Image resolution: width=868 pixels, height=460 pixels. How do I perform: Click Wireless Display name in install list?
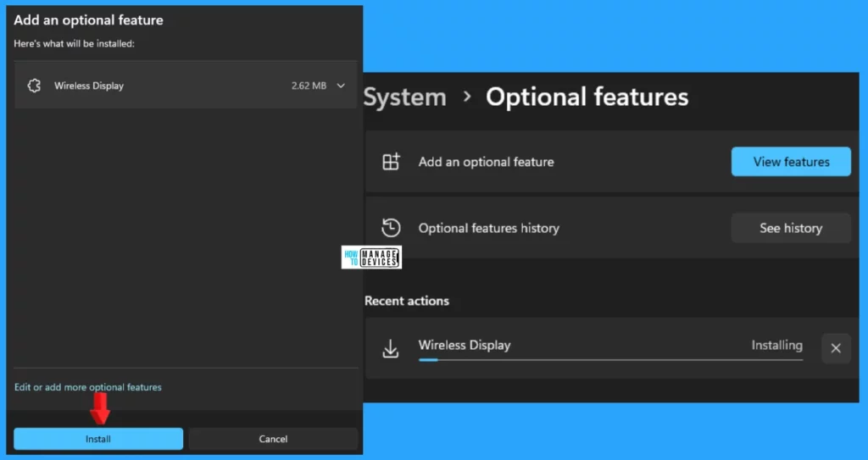(89, 86)
